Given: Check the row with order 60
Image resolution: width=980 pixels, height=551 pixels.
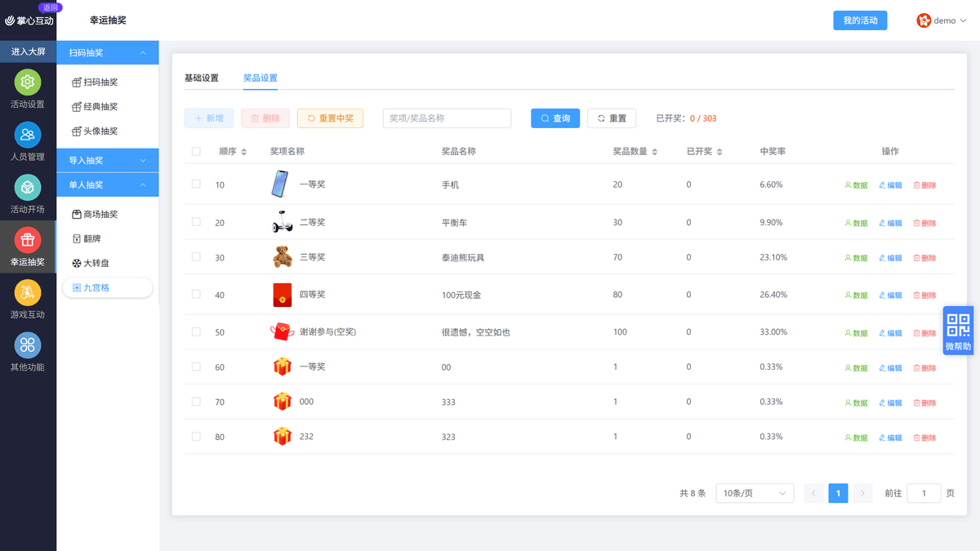Looking at the screenshot, I should click(x=196, y=367).
